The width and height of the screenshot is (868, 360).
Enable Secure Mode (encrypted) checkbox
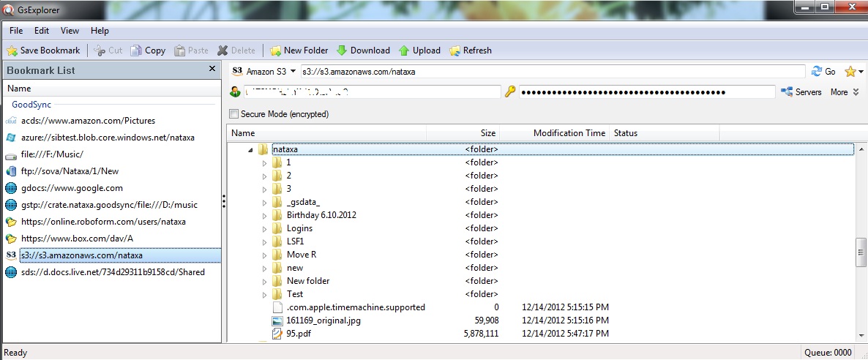coord(234,114)
